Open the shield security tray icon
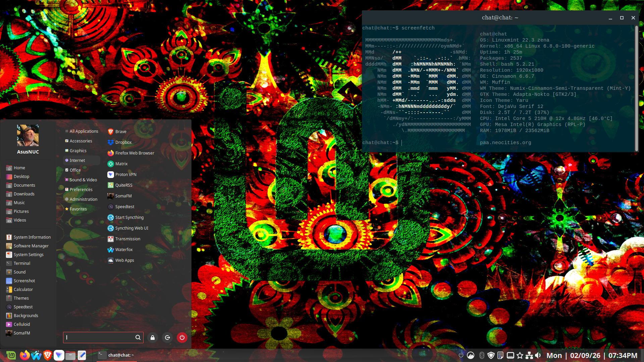 (x=491, y=355)
